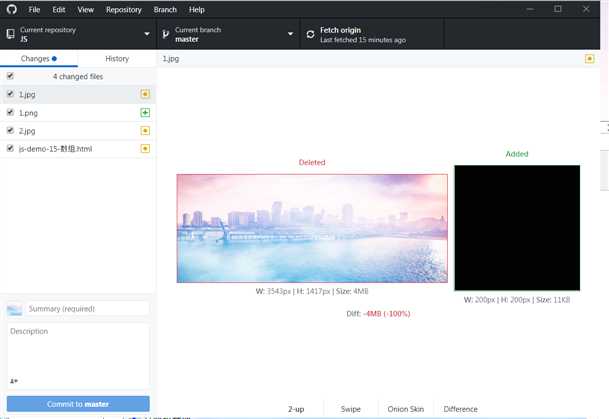This screenshot has height=419, width=609.
Task: Uncheck the js-demo-15 html file checkbox
Action: coord(10,148)
